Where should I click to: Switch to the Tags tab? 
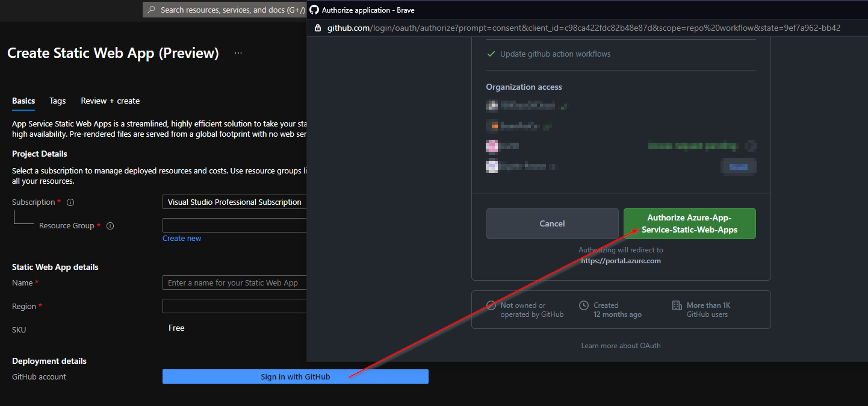tap(58, 101)
